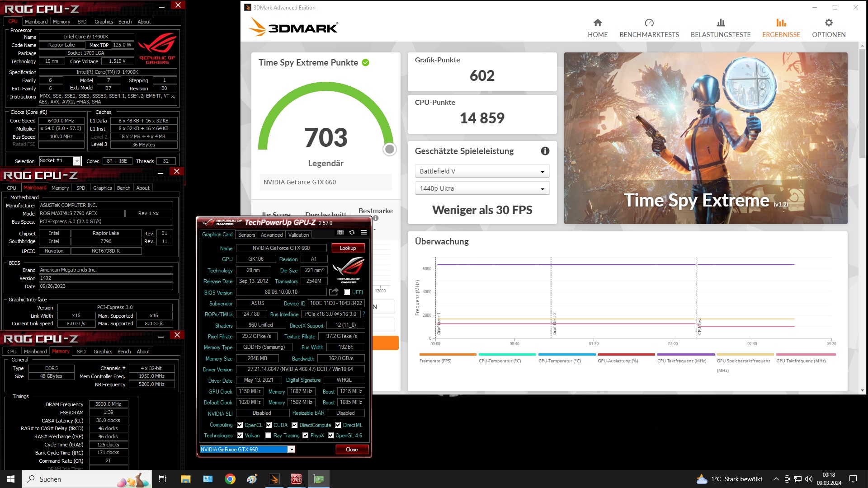The height and width of the screenshot is (488, 868).
Task: Open the CPU-Z Socket #1 selection dropdown
Action: 60,161
